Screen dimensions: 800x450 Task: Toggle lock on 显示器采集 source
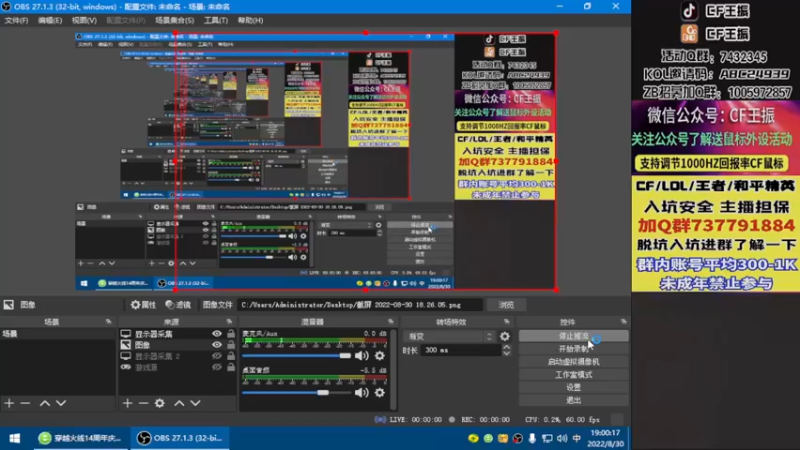[x=231, y=334]
